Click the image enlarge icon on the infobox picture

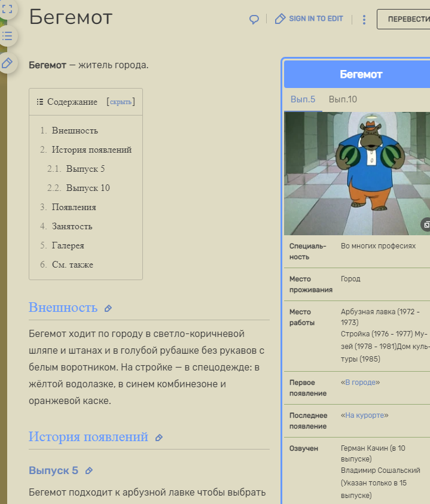(x=426, y=224)
